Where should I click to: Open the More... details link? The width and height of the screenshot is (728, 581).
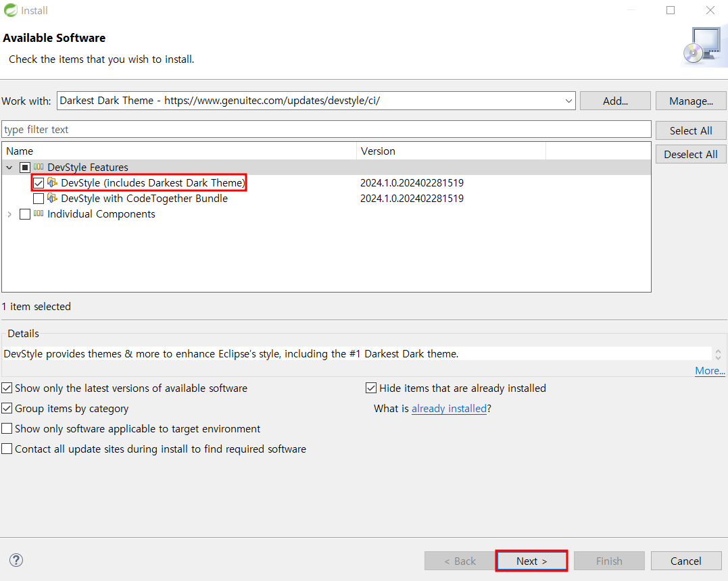click(710, 371)
